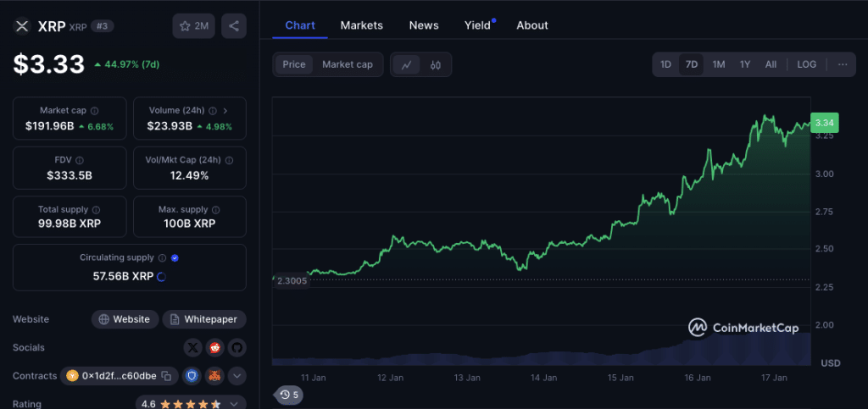The image size is (868, 409).
Task: Open the Whitepaper link
Action: pyautogui.click(x=204, y=319)
